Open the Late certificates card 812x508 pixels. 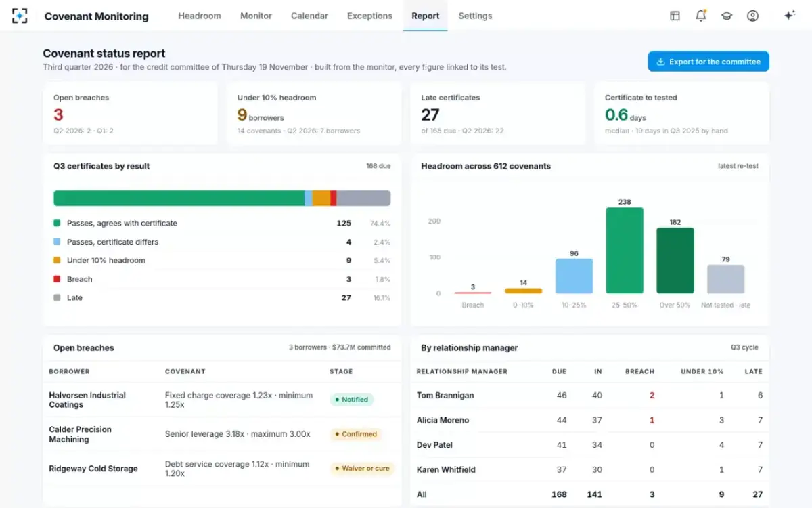click(498, 114)
